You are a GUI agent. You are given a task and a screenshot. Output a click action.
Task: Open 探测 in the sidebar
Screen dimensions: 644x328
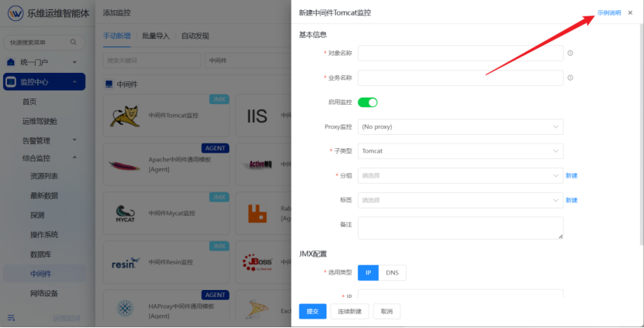pos(37,215)
